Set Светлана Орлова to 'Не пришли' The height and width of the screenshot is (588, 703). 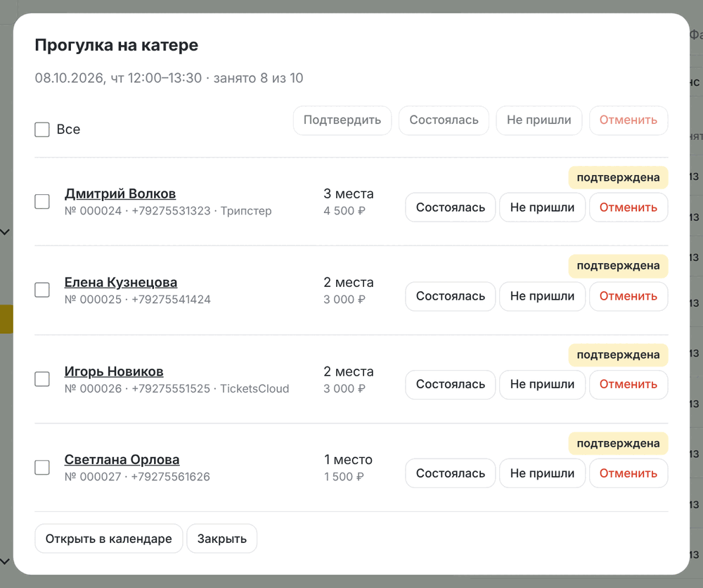pos(543,473)
